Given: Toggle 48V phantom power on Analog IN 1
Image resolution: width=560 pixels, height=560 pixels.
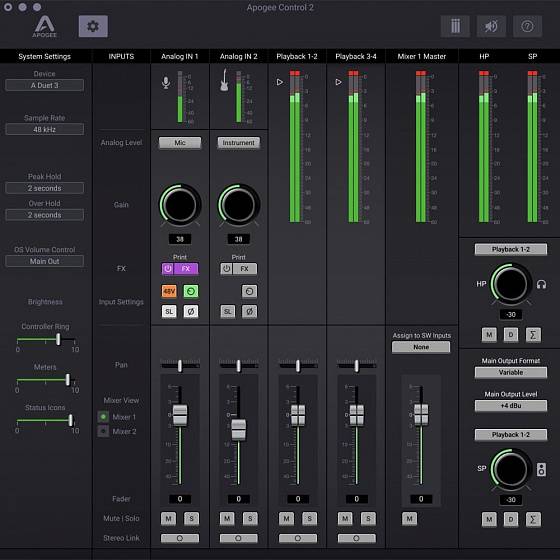Looking at the screenshot, I should point(169,291).
